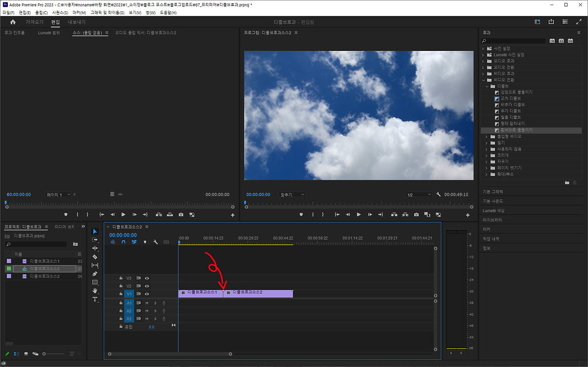Open the 시퀀스(S) menu
588x367 pixels.
click(x=60, y=12)
